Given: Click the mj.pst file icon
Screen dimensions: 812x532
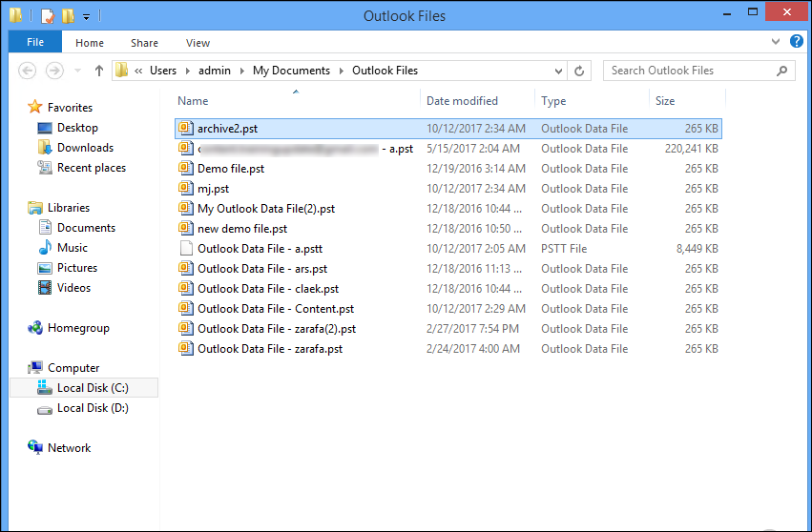Looking at the screenshot, I should pyautogui.click(x=186, y=189).
